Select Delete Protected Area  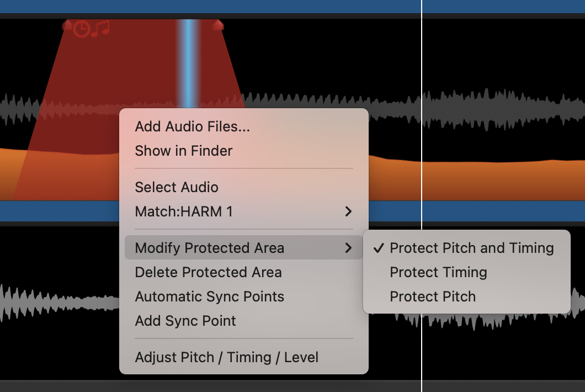tap(208, 272)
